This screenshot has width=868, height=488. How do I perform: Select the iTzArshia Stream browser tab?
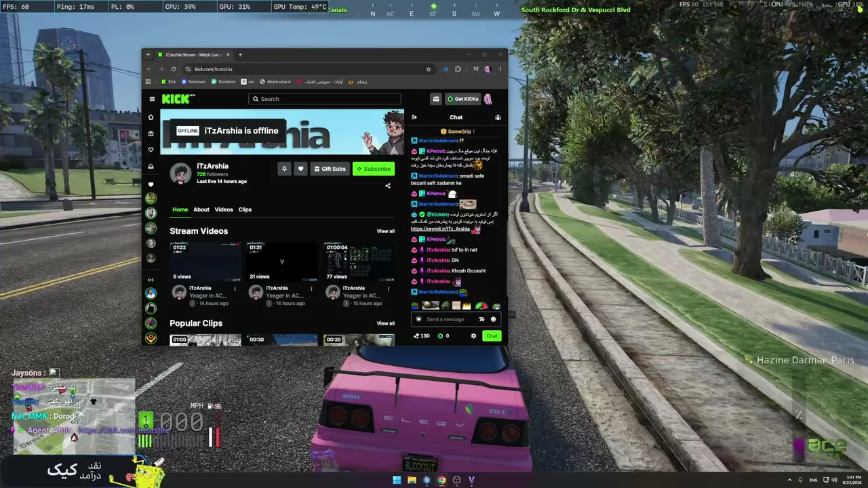[x=193, y=55]
